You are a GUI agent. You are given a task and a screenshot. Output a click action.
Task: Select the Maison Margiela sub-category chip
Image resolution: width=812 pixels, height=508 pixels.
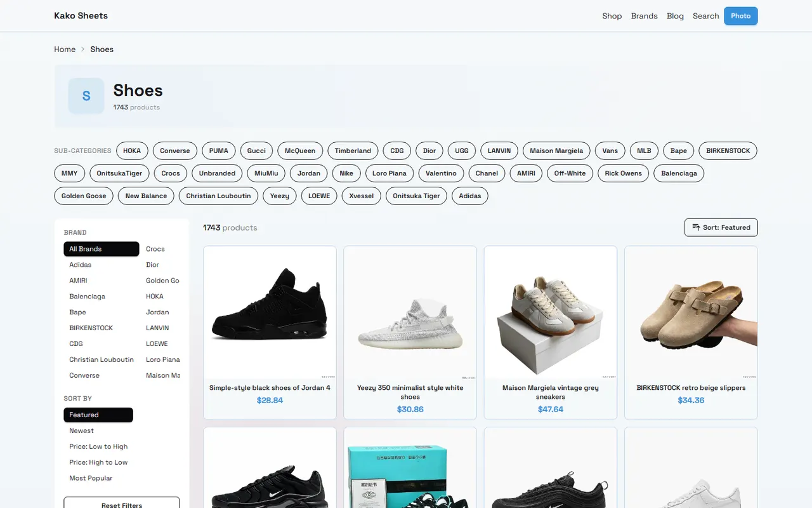pyautogui.click(x=556, y=150)
